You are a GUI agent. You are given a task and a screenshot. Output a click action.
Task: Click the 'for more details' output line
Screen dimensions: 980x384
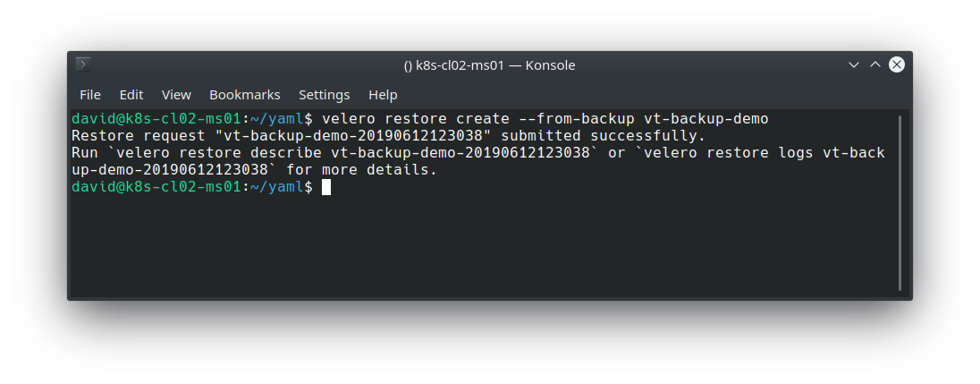click(362, 170)
